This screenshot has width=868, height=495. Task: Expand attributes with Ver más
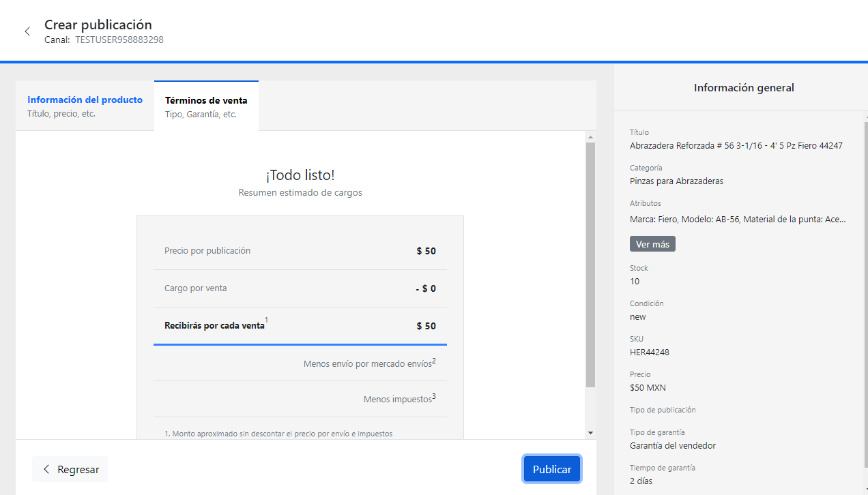coord(652,244)
